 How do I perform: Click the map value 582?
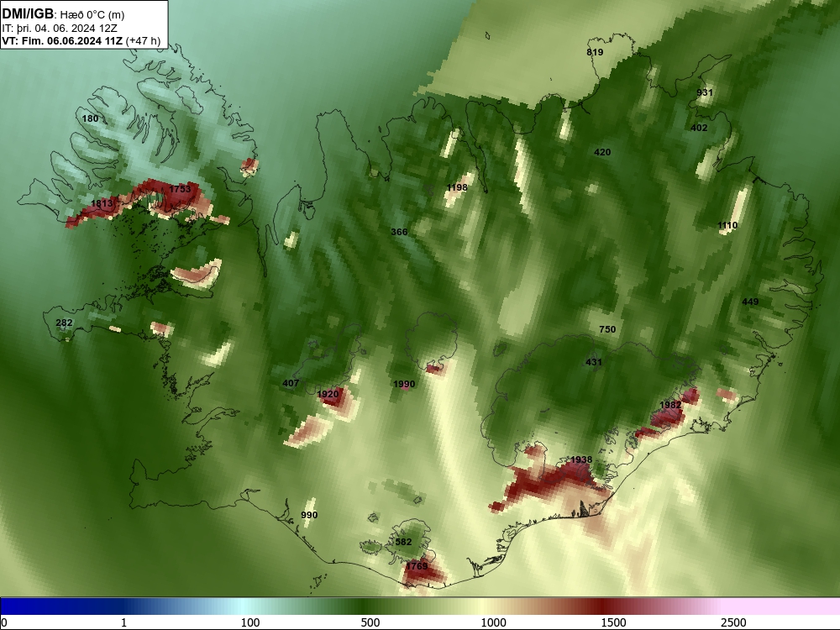click(403, 542)
